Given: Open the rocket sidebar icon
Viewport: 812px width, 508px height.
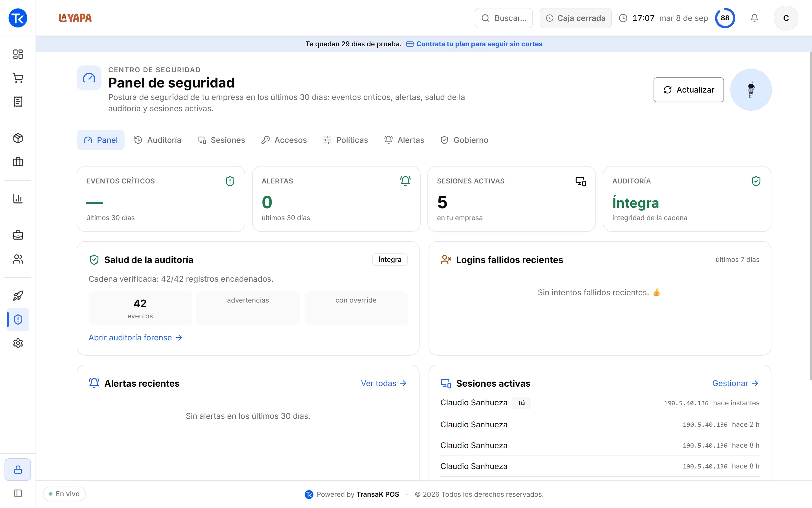Looking at the screenshot, I should [18, 296].
